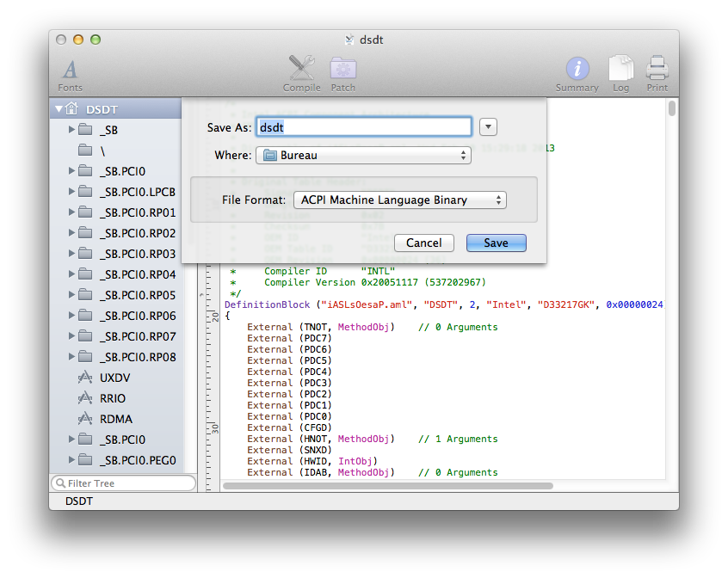Collapse the DSDT root node
The image size is (728, 578).
(59, 109)
